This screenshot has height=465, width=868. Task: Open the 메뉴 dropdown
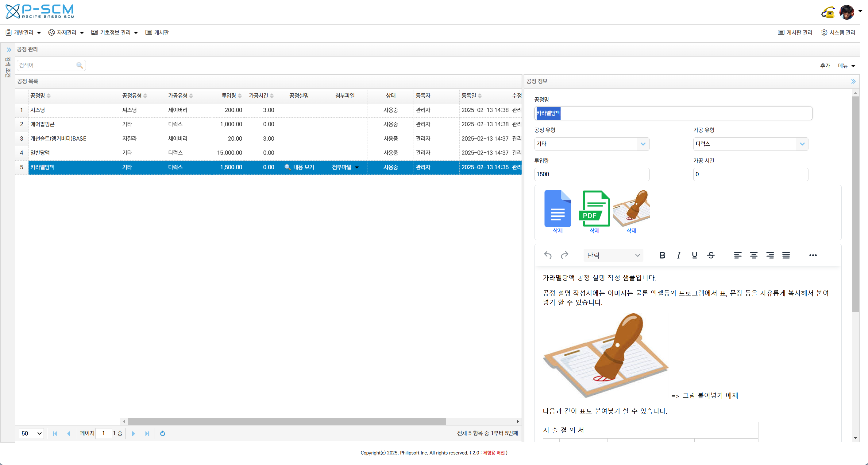pos(846,66)
